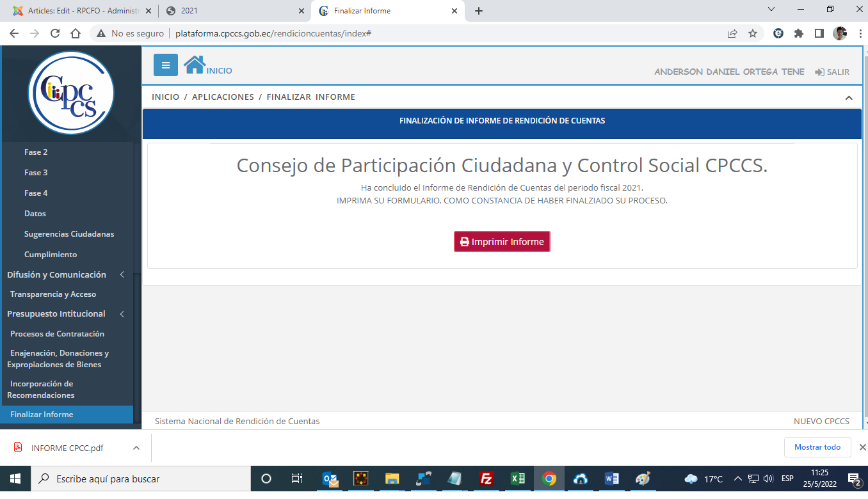
Task: Open the extensions puzzle icon
Action: pos(799,33)
